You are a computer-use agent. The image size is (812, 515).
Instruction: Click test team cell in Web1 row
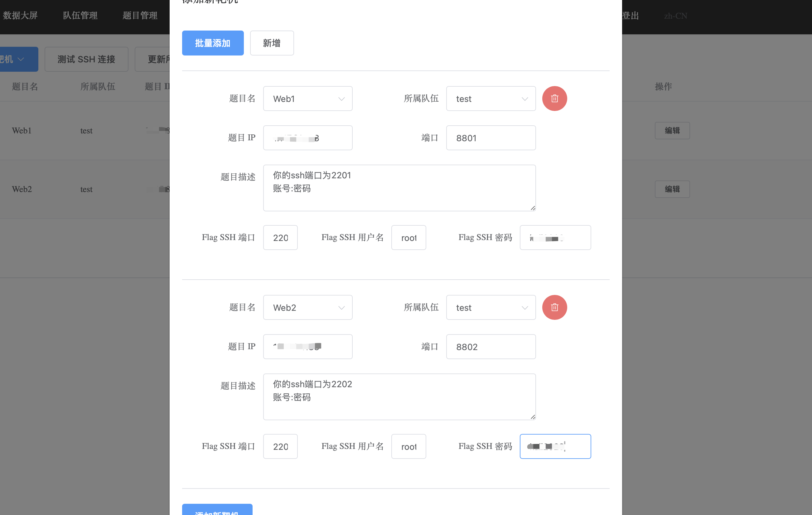coord(86,131)
